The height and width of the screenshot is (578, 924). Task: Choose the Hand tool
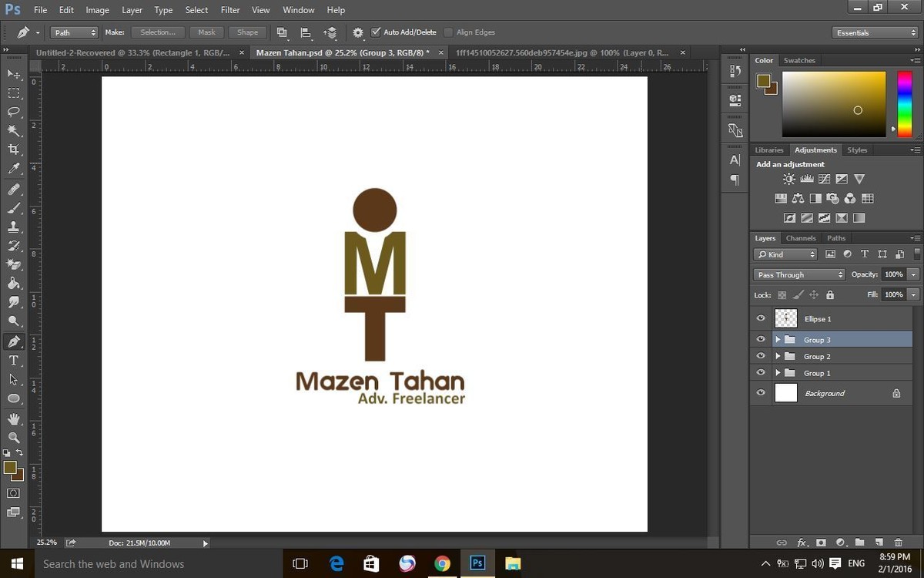pyautogui.click(x=13, y=418)
